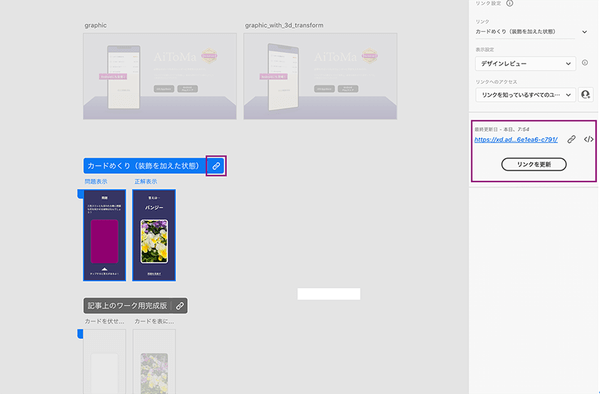Click info icon beside デザインレビュー dropdown

tap(585, 63)
